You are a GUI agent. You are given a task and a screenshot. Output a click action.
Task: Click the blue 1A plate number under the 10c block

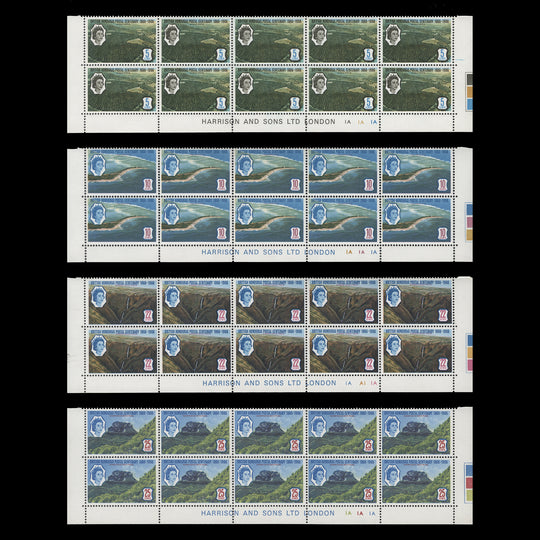(374, 252)
